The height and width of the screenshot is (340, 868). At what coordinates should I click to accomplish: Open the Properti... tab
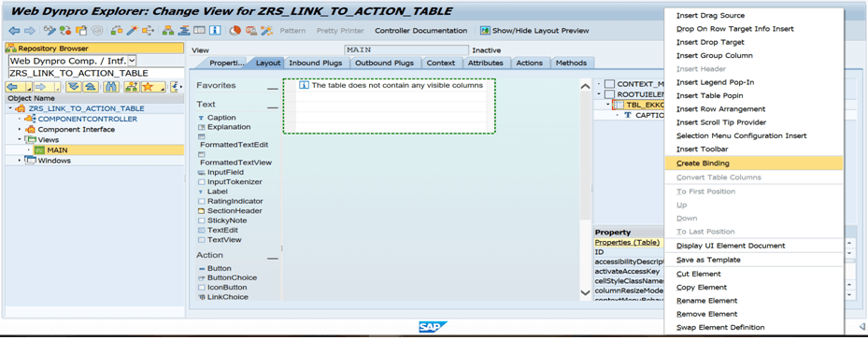point(226,64)
